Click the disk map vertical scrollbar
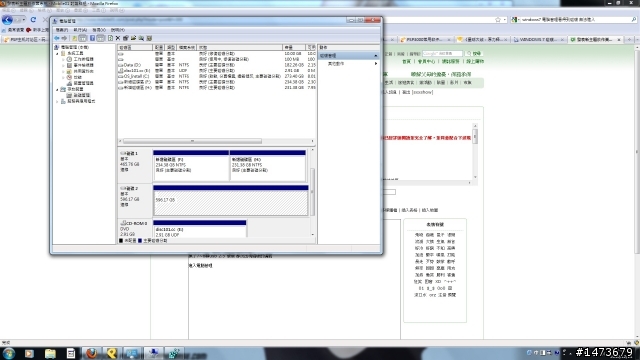The height and width of the screenshot is (360, 640). tap(313, 193)
